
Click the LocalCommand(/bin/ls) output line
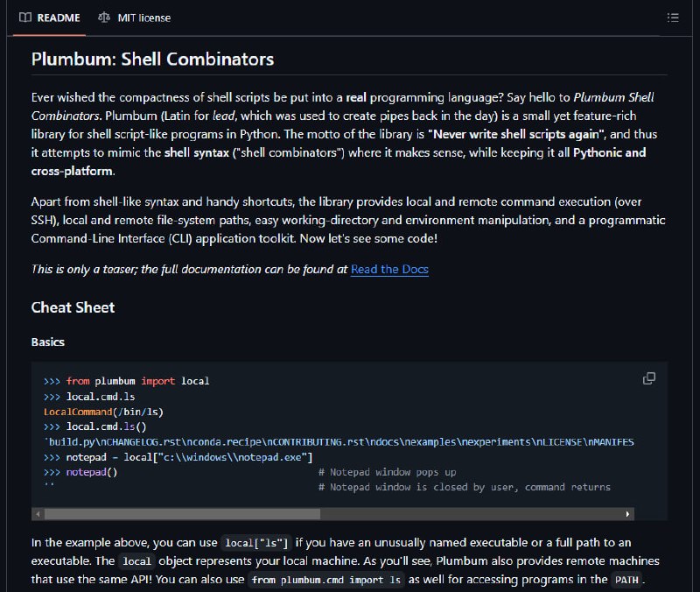(x=103, y=412)
